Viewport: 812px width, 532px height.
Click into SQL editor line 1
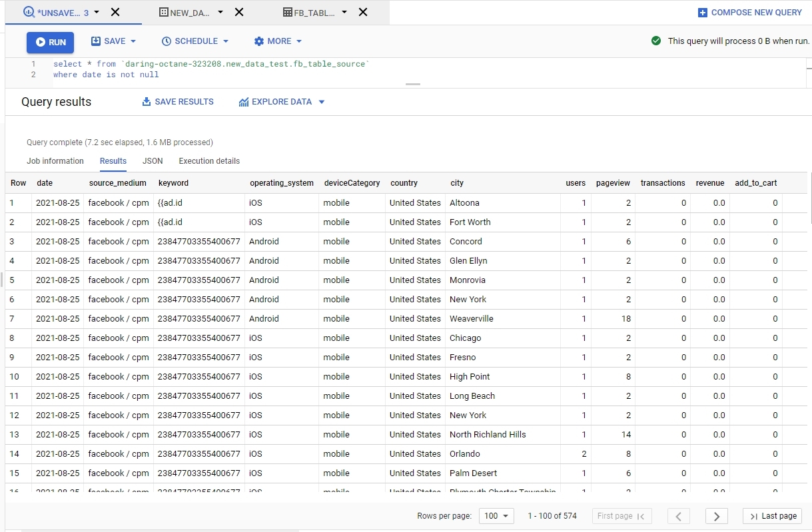tap(211, 64)
